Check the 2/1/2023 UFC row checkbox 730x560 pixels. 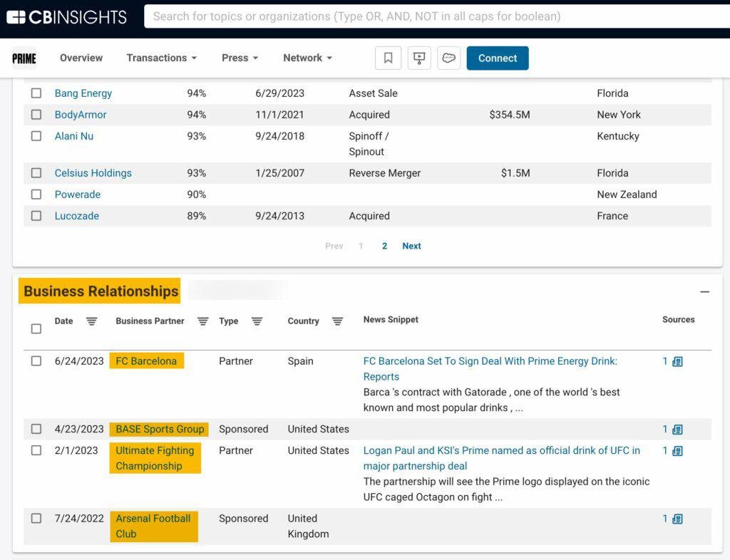click(x=36, y=450)
